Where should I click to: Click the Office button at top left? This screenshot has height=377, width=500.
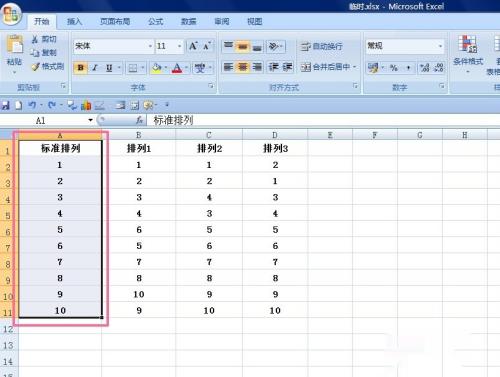click(x=11, y=14)
